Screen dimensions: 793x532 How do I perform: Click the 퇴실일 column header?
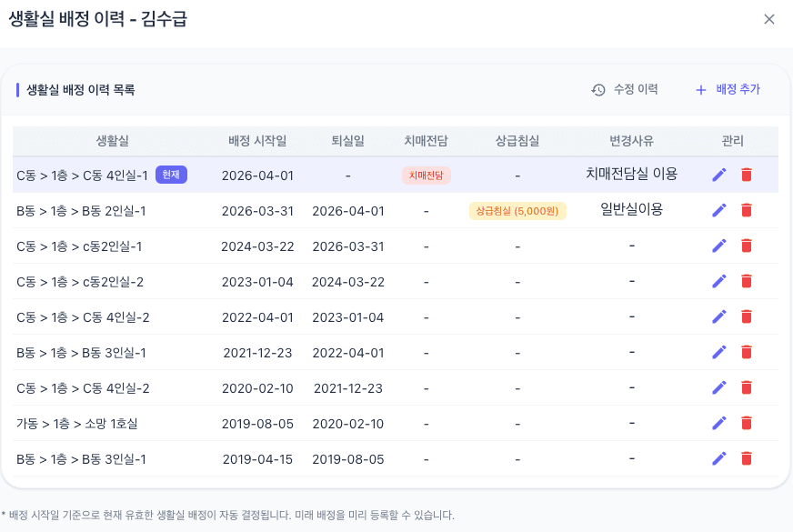point(348,141)
